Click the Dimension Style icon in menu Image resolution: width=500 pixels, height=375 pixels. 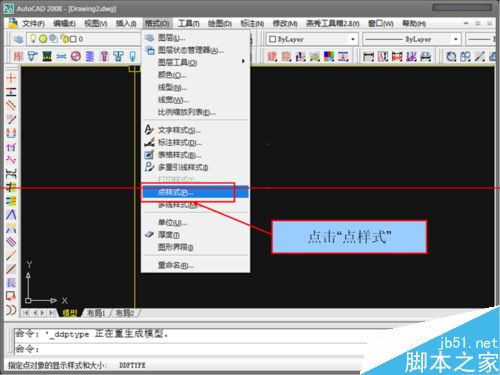pos(149,142)
